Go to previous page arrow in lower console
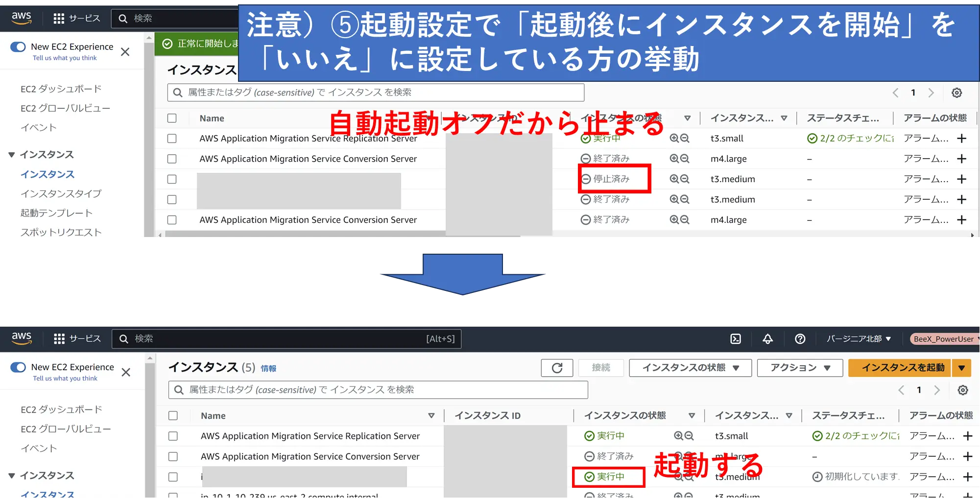The height and width of the screenshot is (501, 980). 901,390
